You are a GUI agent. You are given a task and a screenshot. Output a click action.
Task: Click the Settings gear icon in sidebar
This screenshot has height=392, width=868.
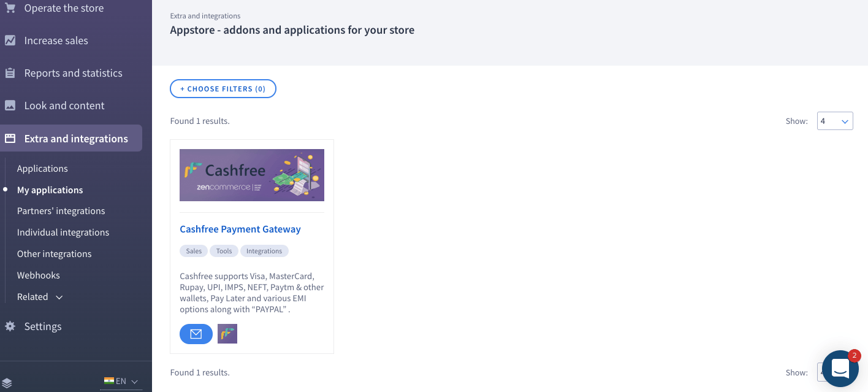[10, 326]
